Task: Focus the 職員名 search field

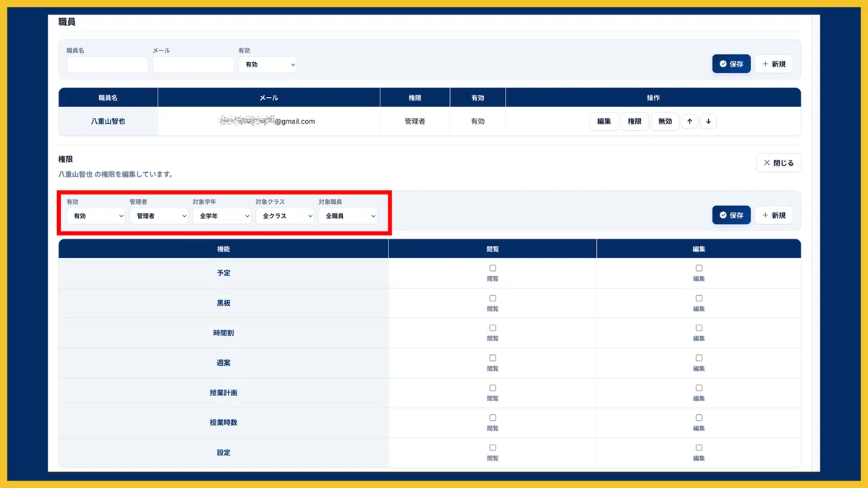Action: [x=108, y=64]
